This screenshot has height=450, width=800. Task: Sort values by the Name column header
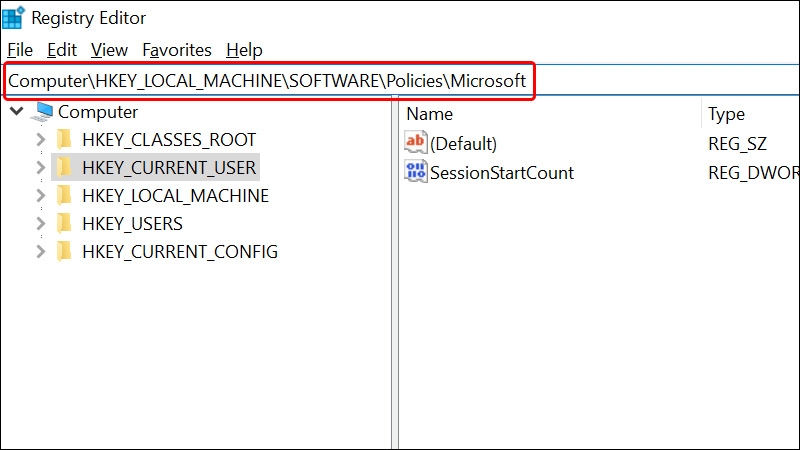tap(430, 114)
